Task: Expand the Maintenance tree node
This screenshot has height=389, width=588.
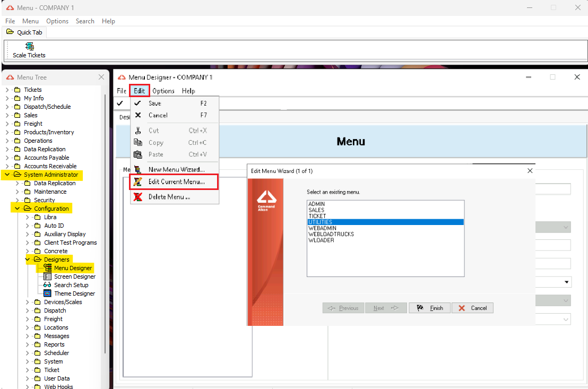Action: click(18, 192)
